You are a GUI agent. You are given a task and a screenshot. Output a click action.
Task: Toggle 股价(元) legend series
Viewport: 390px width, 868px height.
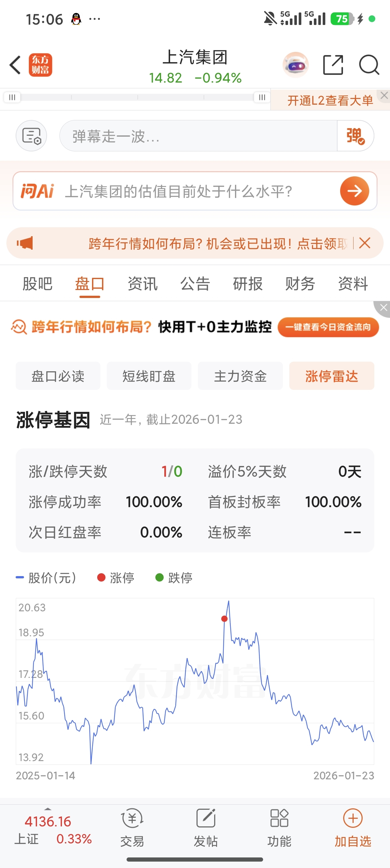coord(46,577)
